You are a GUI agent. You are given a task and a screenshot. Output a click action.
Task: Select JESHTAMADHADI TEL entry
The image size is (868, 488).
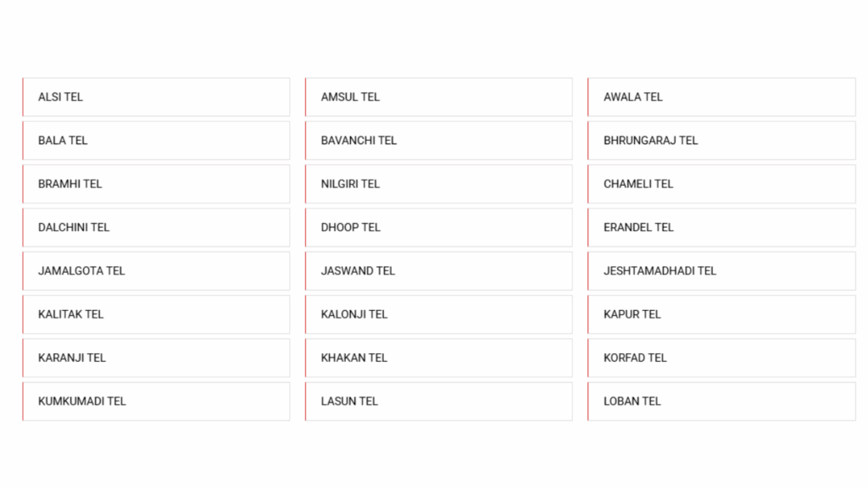tap(721, 271)
